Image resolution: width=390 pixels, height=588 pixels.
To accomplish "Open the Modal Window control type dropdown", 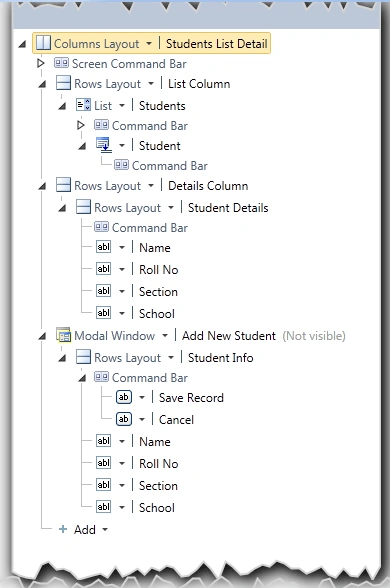I will 165,336.
